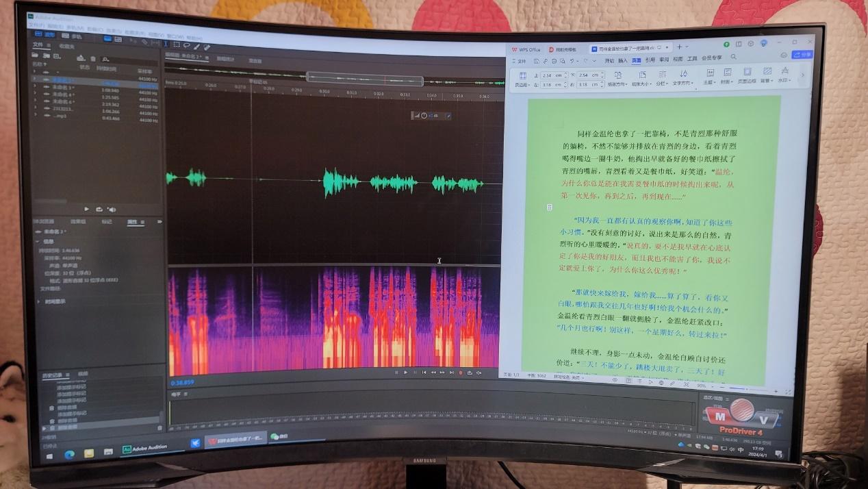This screenshot has height=489, width=868.
Task: Play preview in the Files panel
Action: [86, 209]
